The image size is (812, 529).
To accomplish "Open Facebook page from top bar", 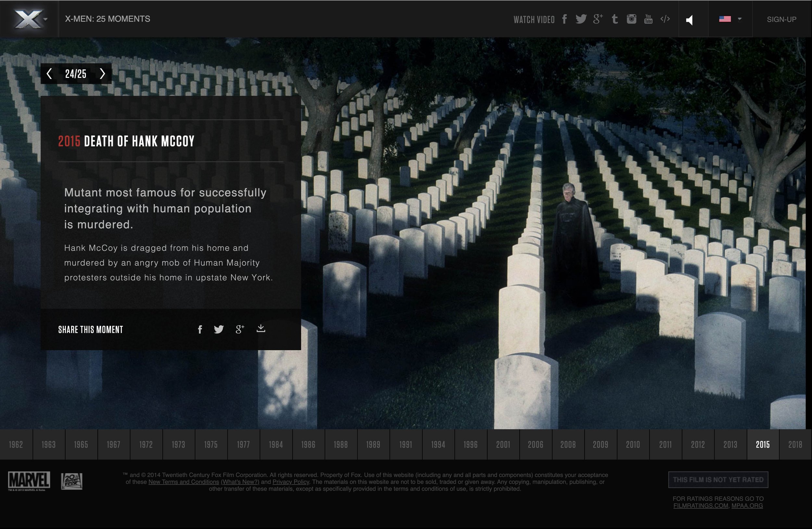I will tap(565, 19).
